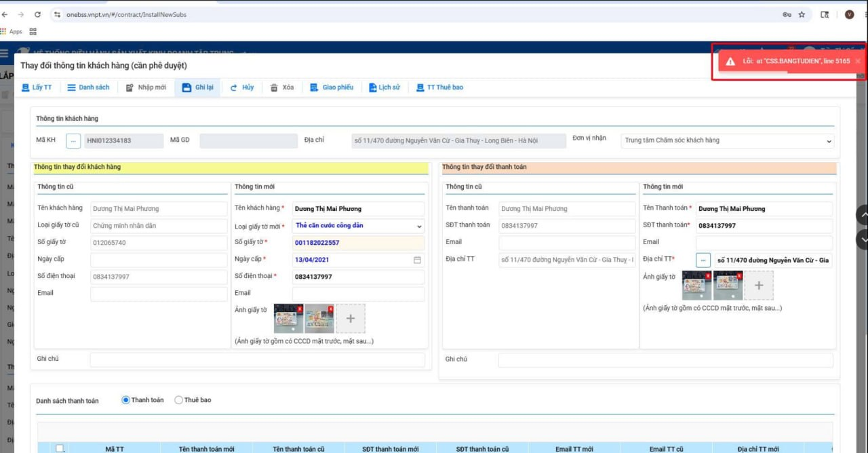Open the Địa chỉ TT ellipsis lookup button
The width and height of the screenshot is (868, 453).
click(703, 260)
